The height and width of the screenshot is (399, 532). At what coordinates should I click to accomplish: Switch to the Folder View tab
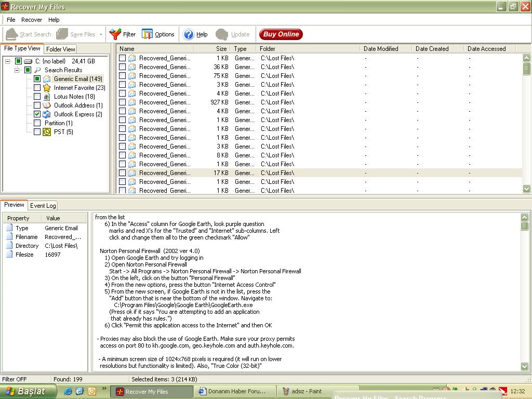click(x=60, y=49)
